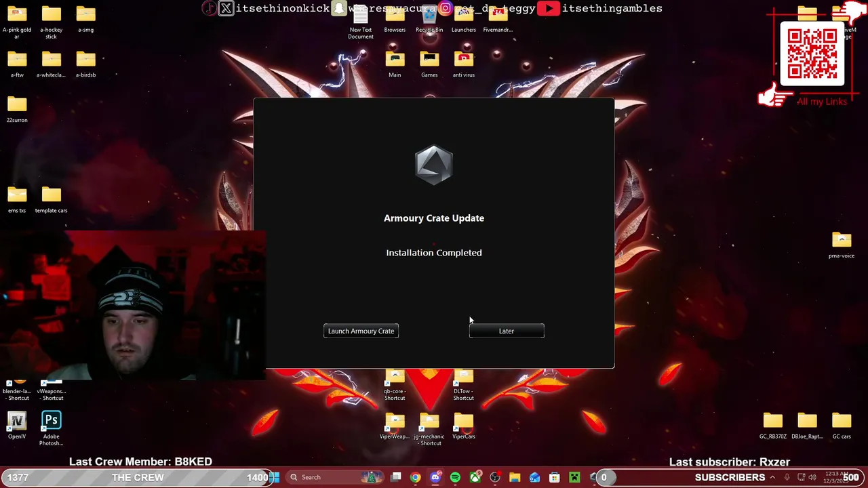Image resolution: width=868 pixels, height=488 pixels.
Task: Open Task View from the taskbar
Action: 396,477
